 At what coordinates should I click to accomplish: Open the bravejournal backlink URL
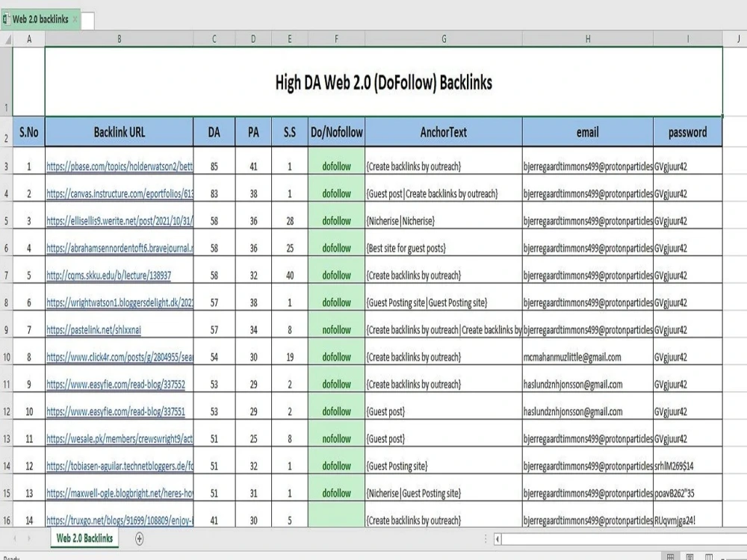pyautogui.click(x=120, y=248)
